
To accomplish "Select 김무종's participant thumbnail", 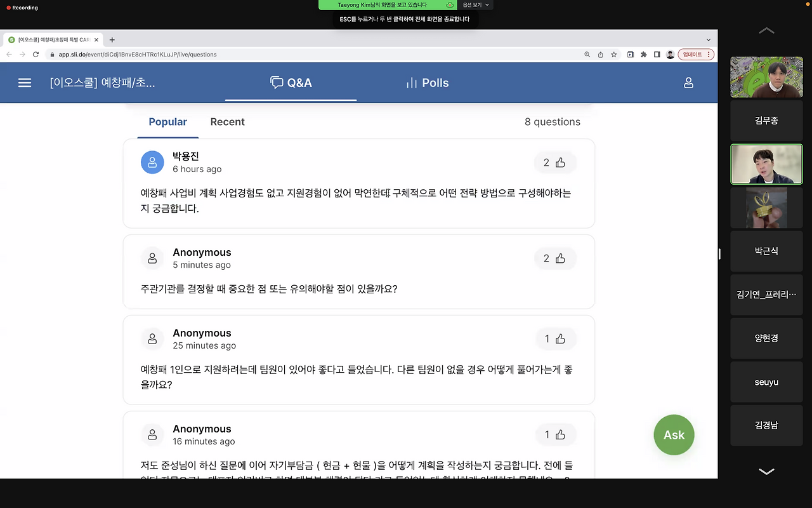I will [766, 121].
